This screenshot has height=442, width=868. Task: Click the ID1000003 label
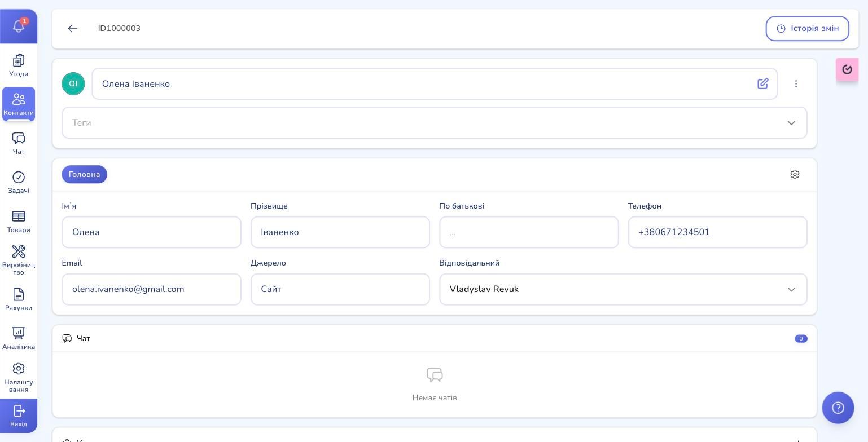[119, 28]
